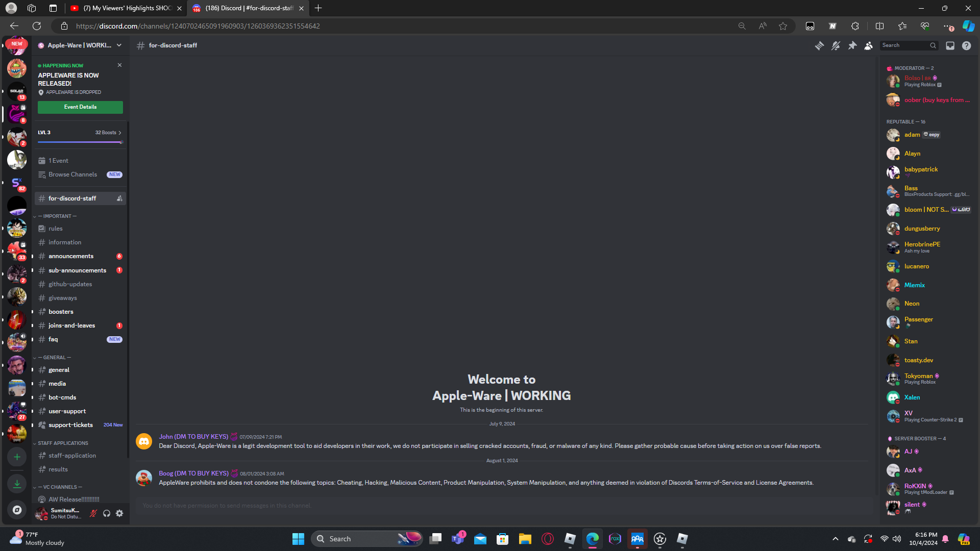
Task: Toggle the member list icon
Action: point(869,46)
